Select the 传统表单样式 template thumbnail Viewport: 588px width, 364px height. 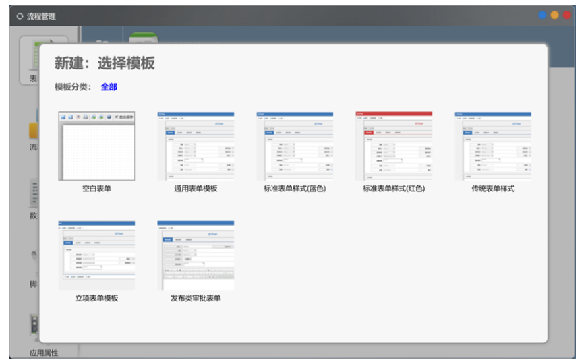(x=493, y=146)
